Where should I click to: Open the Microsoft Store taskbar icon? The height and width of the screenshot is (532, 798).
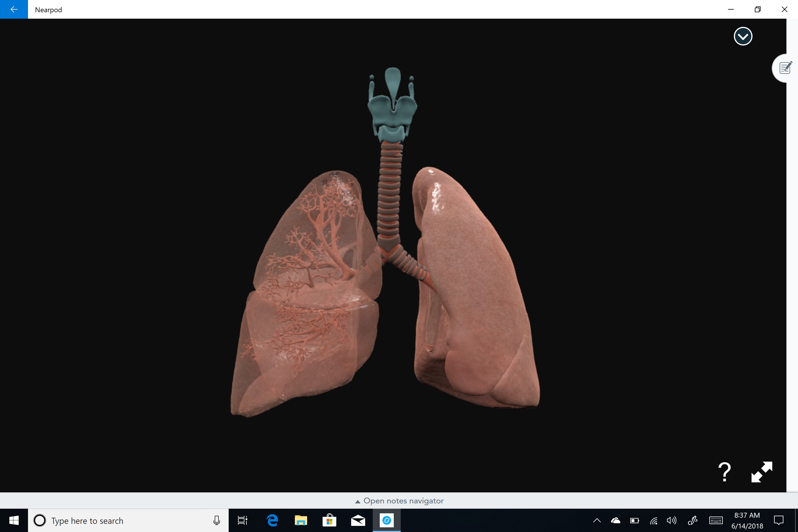(x=329, y=520)
